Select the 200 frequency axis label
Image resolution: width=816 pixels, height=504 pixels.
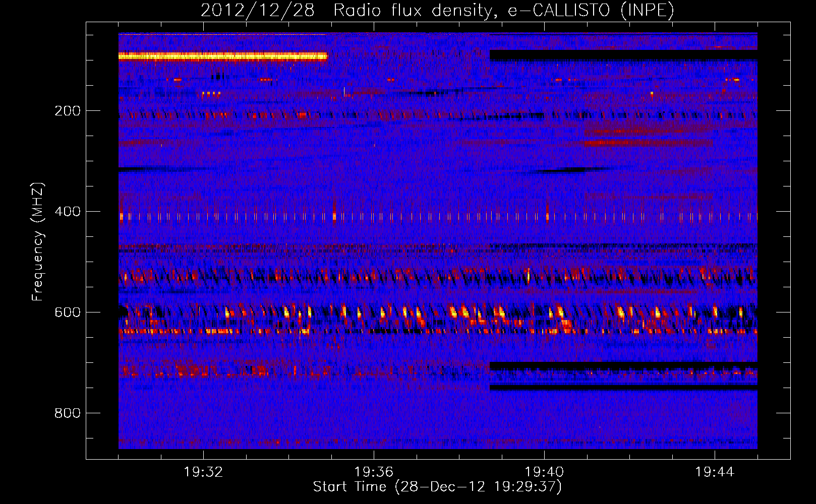68,111
